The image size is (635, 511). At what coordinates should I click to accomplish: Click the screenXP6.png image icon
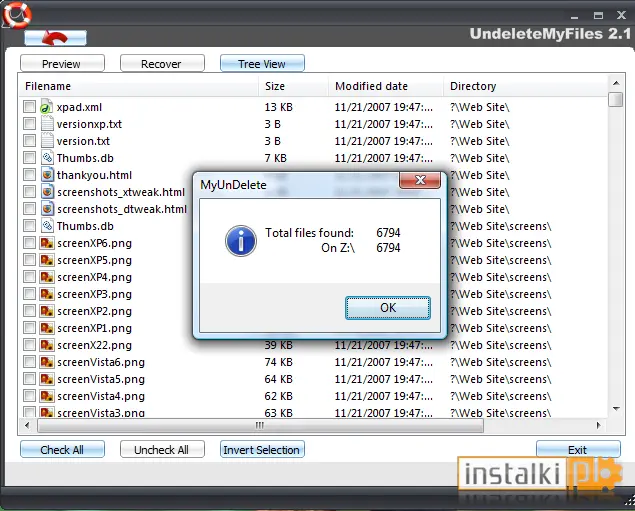coord(47,243)
